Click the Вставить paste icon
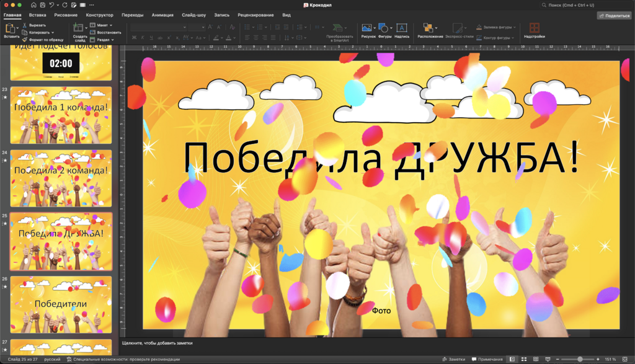 pyautogui.click(x=10, y=29)
